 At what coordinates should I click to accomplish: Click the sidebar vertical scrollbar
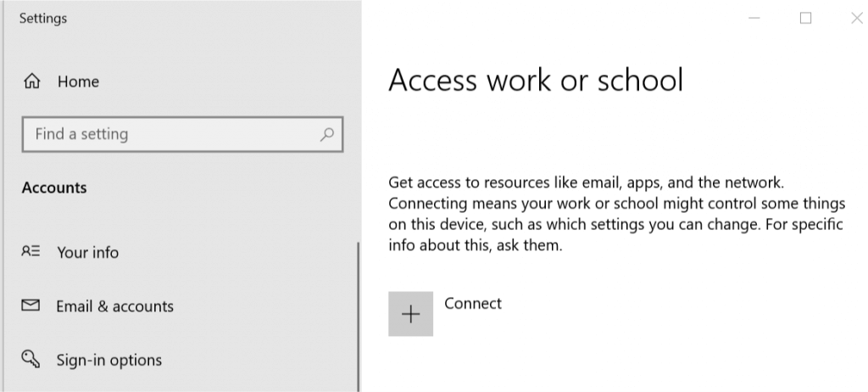tap(359, 316)
